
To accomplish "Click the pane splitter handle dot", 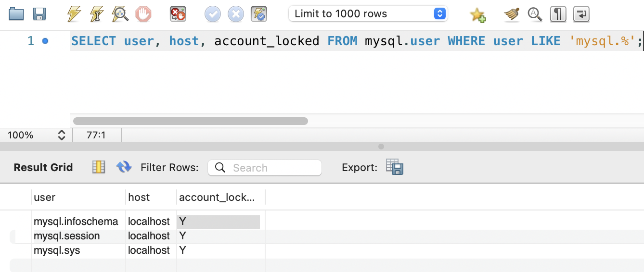I will [x=381, y=147].
